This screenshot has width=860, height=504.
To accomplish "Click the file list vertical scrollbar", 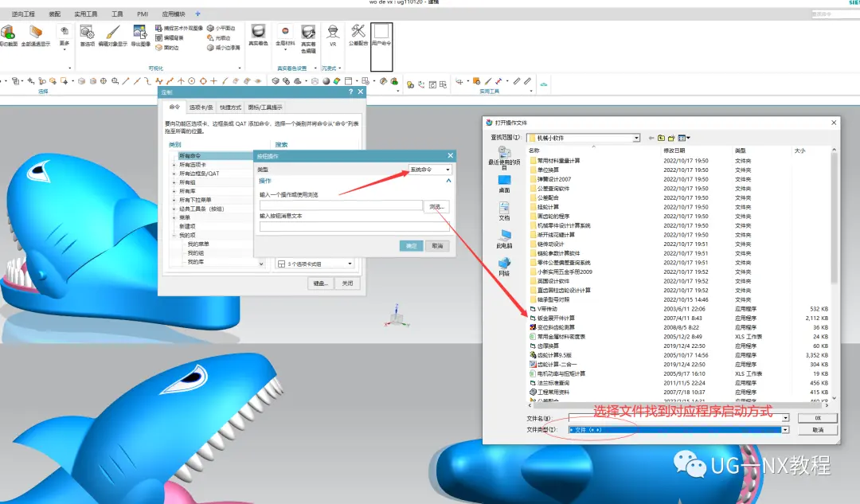I will pyautogui.click(x=835, y=217).
